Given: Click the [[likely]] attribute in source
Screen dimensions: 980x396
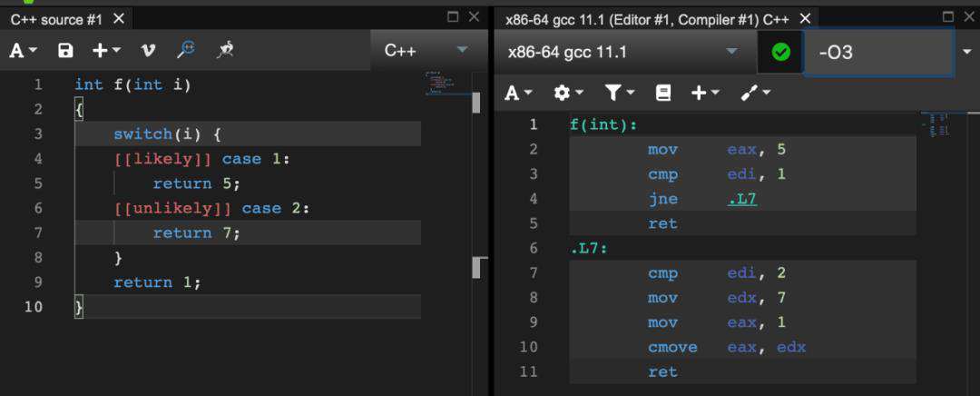Looking at the screenshot, I should pyautogui.click(x=162, y=159).
